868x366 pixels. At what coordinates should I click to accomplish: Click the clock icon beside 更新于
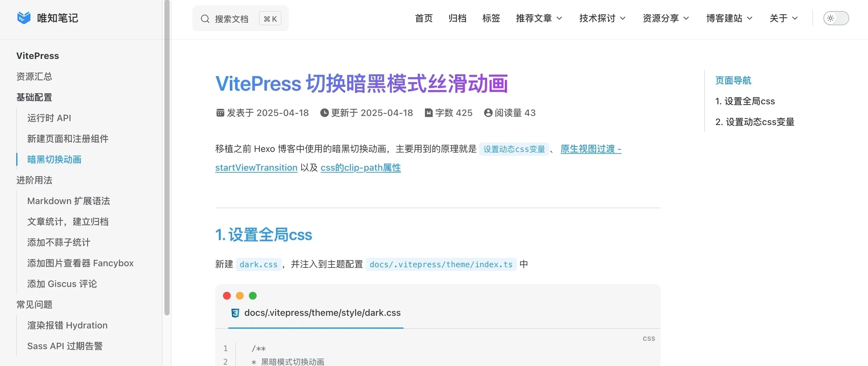[x=324, y=113]
